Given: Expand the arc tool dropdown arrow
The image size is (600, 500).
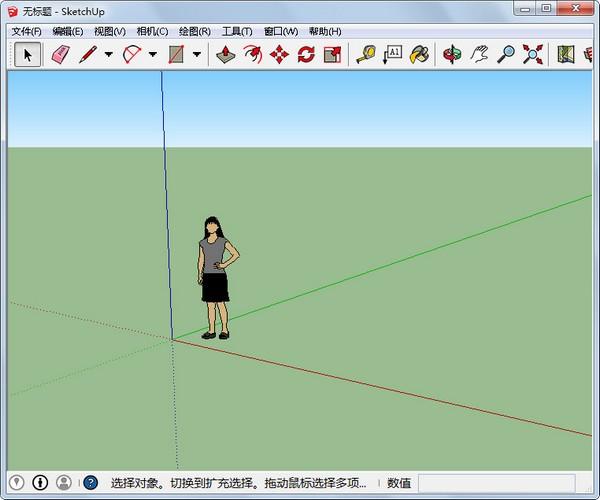Looking at the screenshot, I should (x=153, y=54).
